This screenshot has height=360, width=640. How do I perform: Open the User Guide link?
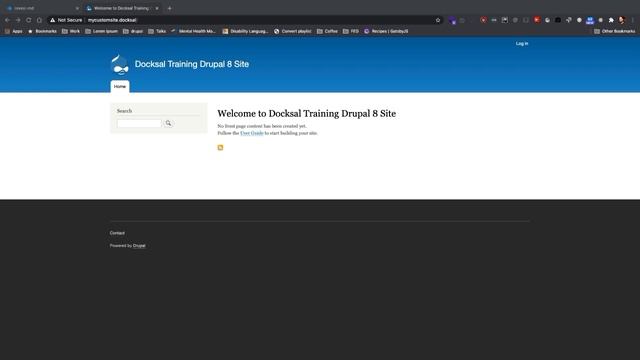251,133
